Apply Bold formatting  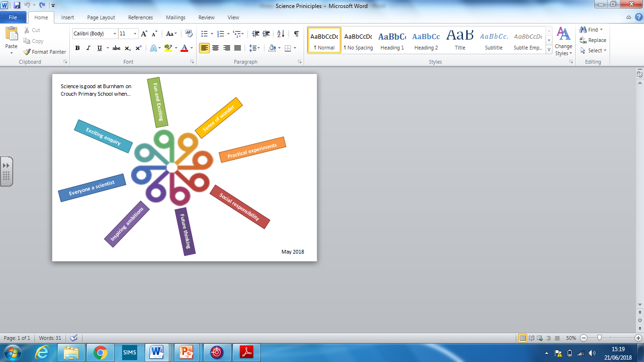coord(77,48)
